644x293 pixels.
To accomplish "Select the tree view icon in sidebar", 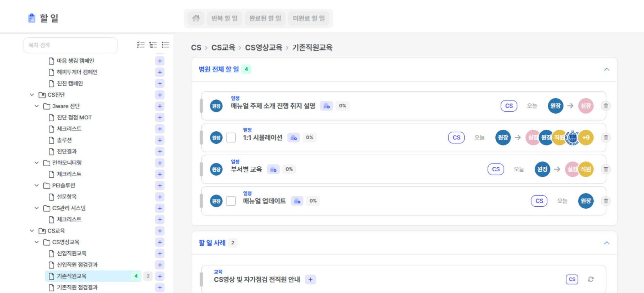I will pos(153,45).
